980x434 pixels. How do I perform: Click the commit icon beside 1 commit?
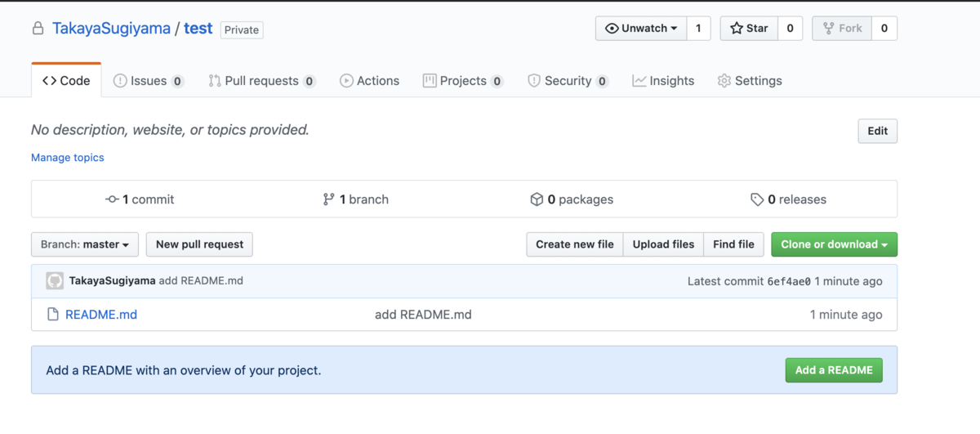(113, 199)
